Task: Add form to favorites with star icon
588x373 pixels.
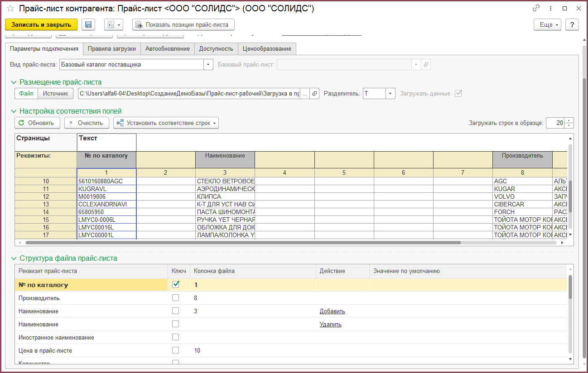Action: pyautogui.click(x=10, y=9)
